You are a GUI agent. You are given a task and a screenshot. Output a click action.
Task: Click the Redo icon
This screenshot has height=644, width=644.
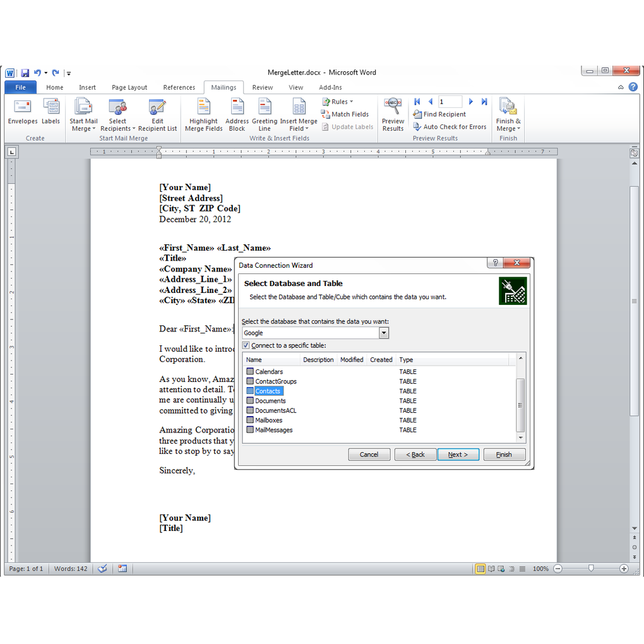point(56,73)
